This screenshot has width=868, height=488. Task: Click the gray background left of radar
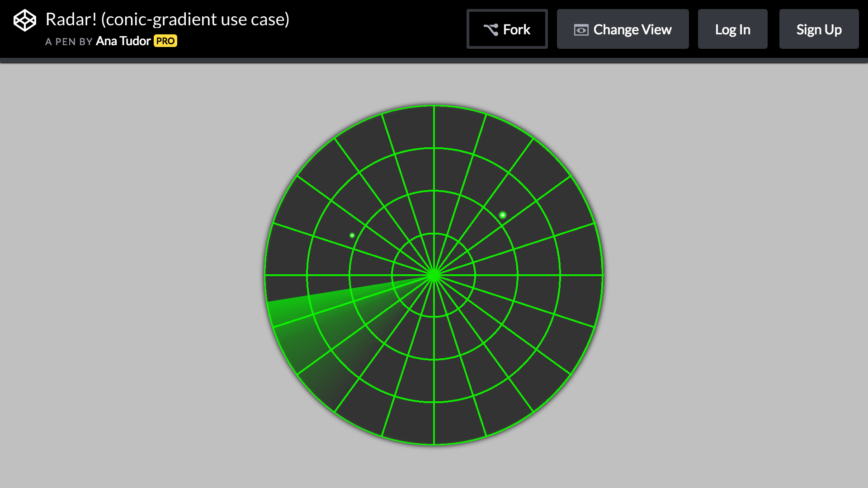136,271
